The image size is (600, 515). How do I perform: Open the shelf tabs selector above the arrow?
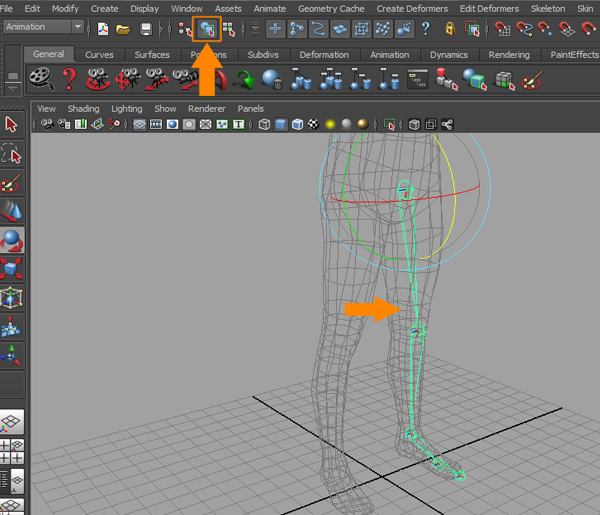tap(13, 76)
